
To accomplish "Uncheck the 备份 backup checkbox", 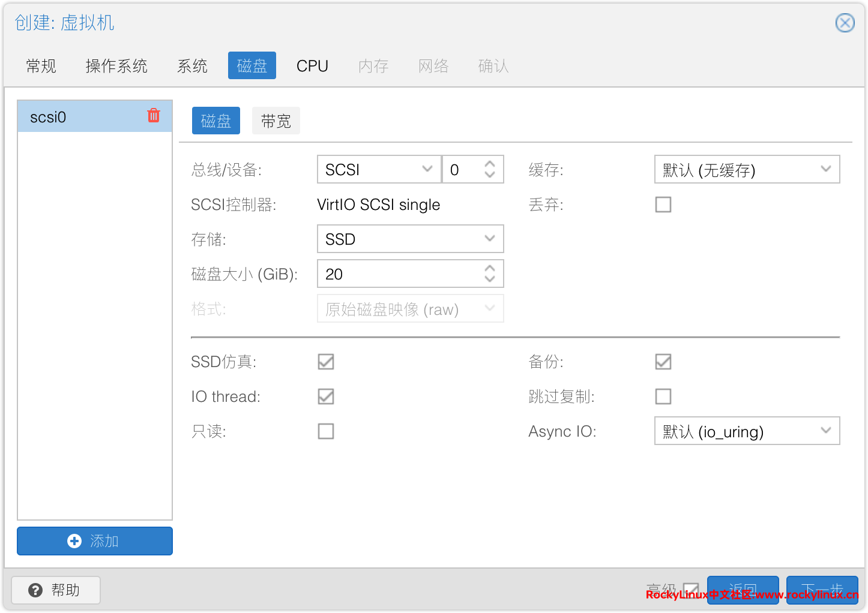I will tap(663, 362).
